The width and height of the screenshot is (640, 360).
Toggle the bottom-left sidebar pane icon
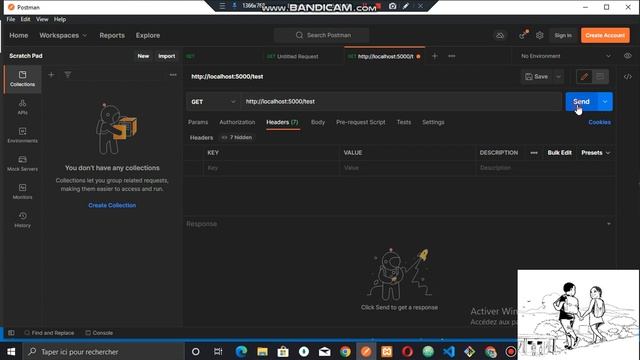click(x=11, y=333)
